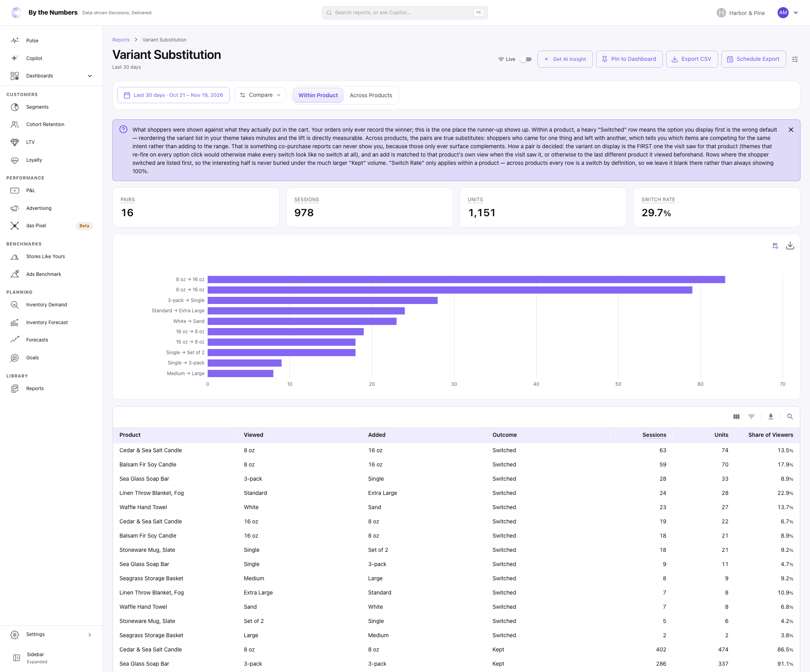810x672 pixels.
Task: Pin report to Dashboard
Action: pos(629,59)
